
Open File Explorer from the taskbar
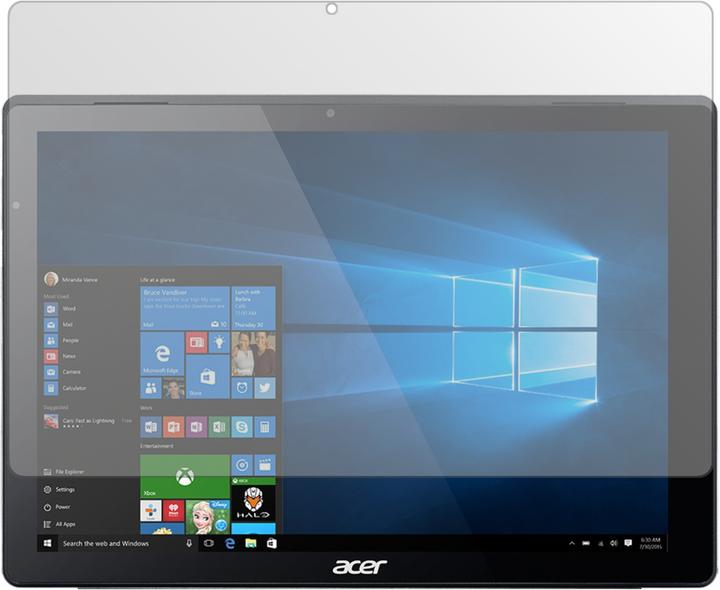click(x=251, y=543)
